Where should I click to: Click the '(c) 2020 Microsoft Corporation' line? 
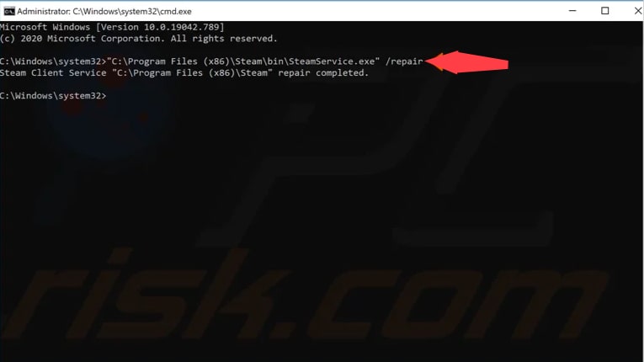click(x=81, y=39)
